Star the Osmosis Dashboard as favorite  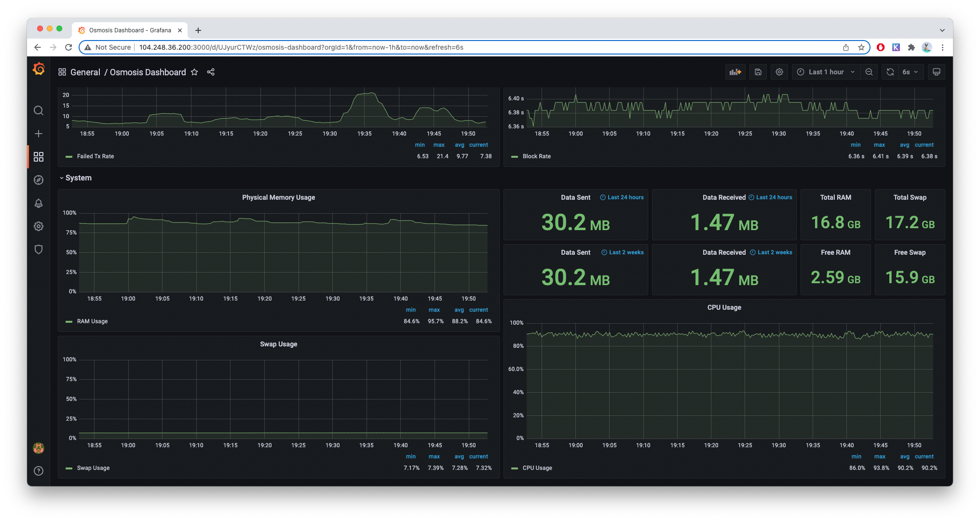pyautogui.click(x=194, y=72)
